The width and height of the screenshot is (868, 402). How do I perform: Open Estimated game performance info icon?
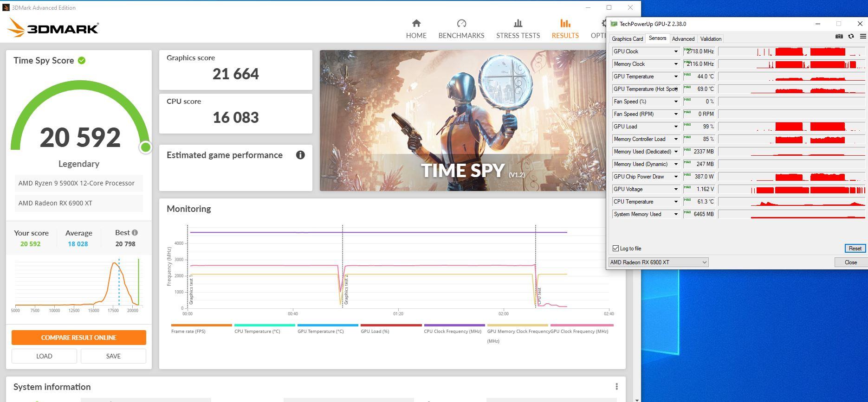point(300,155)
